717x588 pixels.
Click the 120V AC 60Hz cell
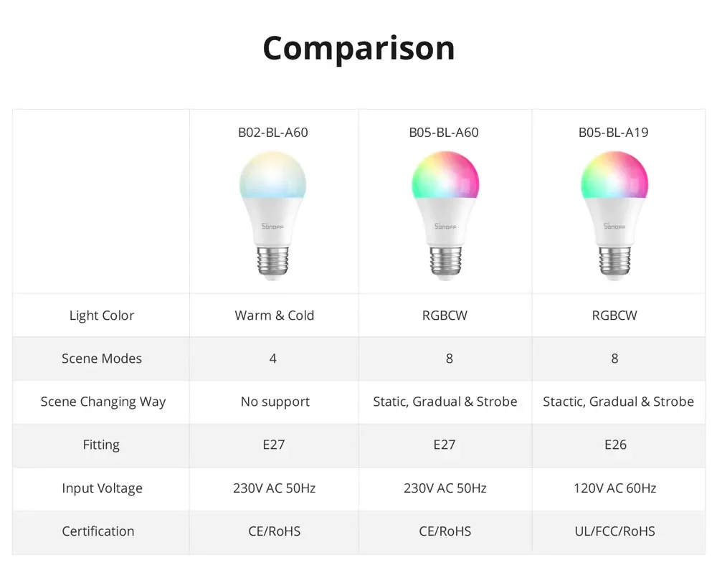tap(615, 488)
